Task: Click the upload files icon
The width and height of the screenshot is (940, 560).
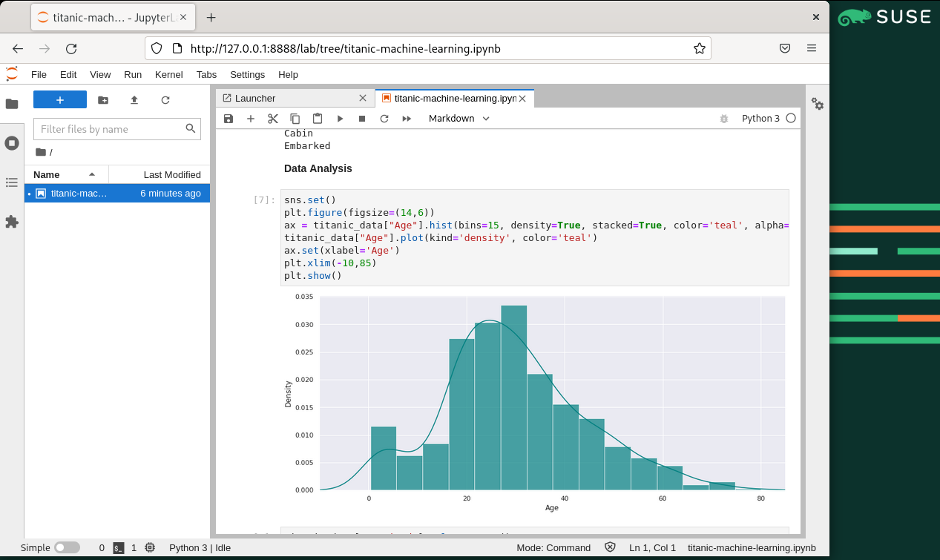Action: (134, 100)
